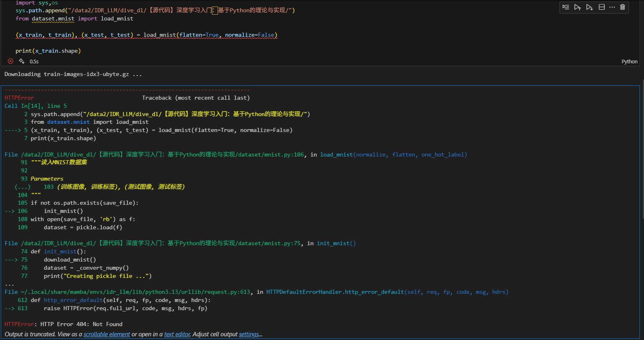The width and height of the screenshot is (644, 340).
Task: Click line 76 'dataset = _convert_numpy()'
Action: click(x=86, y=268)
